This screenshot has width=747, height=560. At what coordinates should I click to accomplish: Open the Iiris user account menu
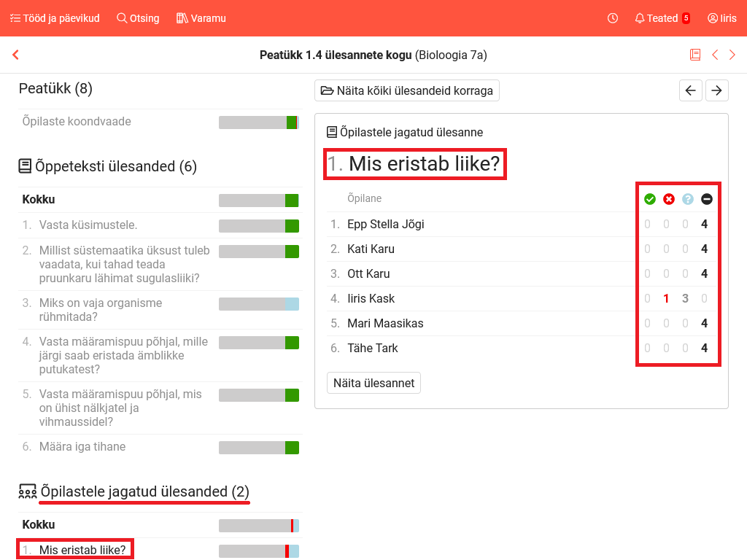[x=721, y=18]
